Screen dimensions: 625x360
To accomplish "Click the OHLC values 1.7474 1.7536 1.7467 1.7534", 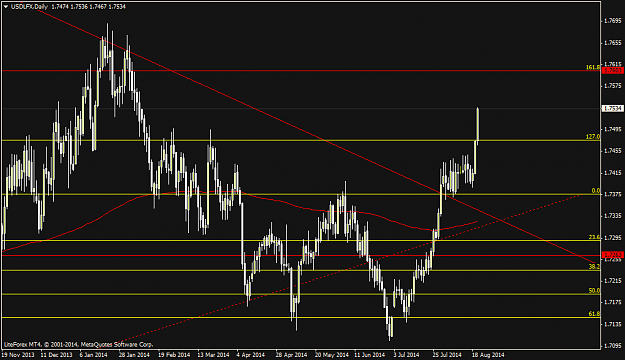I will pos(88,6).
